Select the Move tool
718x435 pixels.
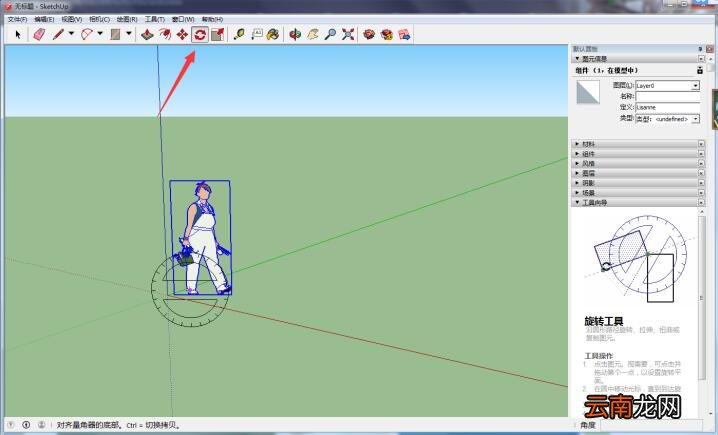pos(182,34)
